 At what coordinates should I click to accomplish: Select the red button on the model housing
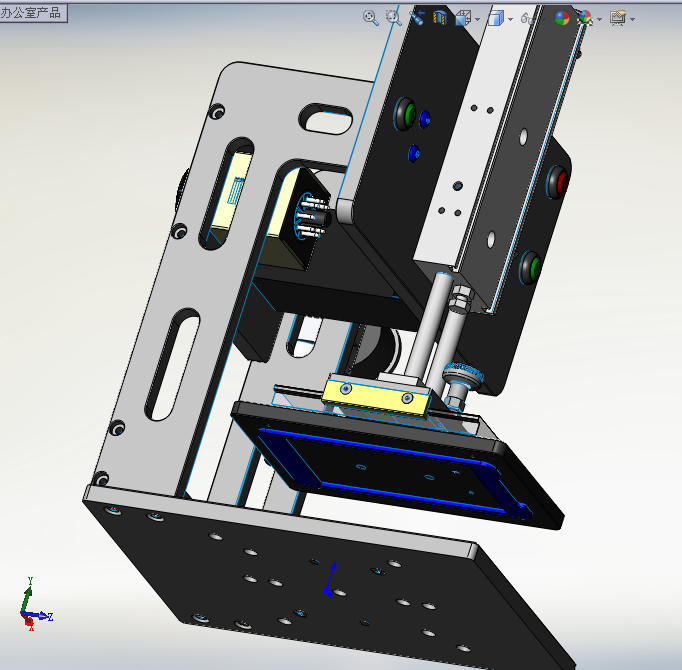(558, 182)
